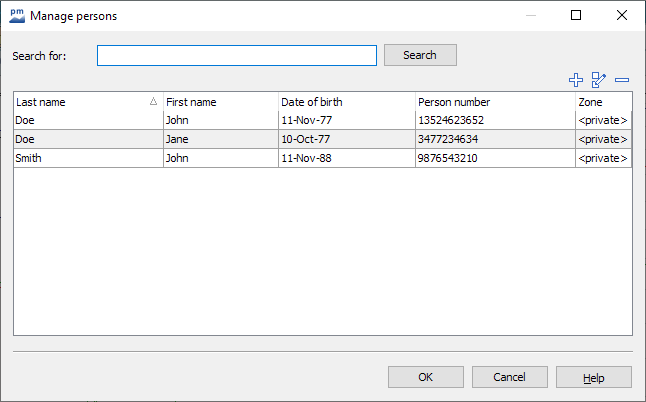Sort by Person number column header

pos(494,102)
